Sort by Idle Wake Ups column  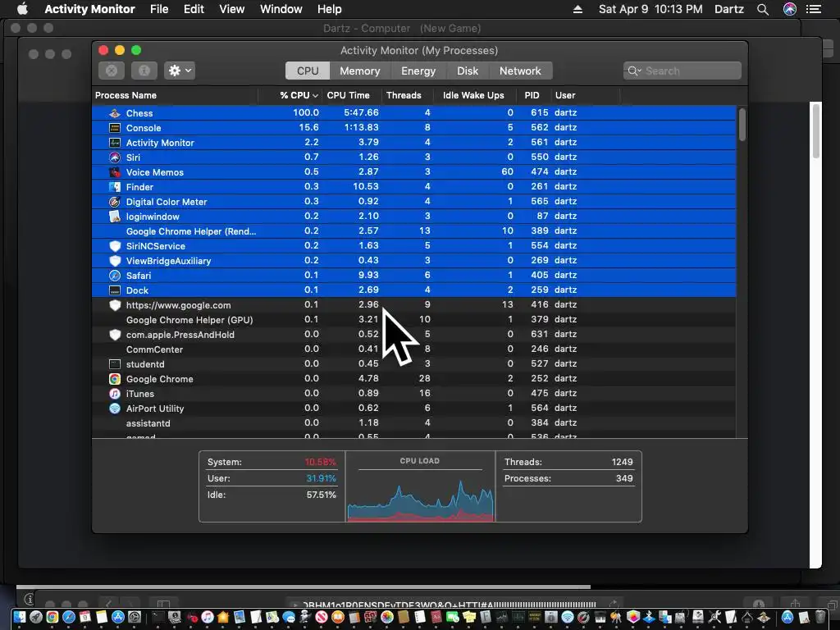(473, 95)
